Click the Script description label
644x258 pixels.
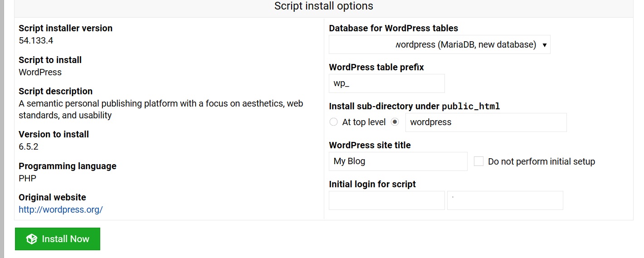[x=55, y=91]
